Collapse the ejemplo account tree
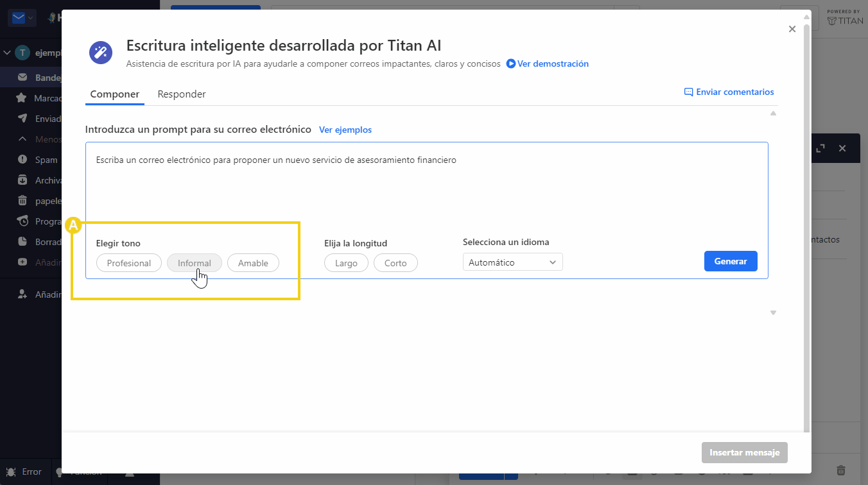This screenshot has width=868, height=485. click(7, 53)
